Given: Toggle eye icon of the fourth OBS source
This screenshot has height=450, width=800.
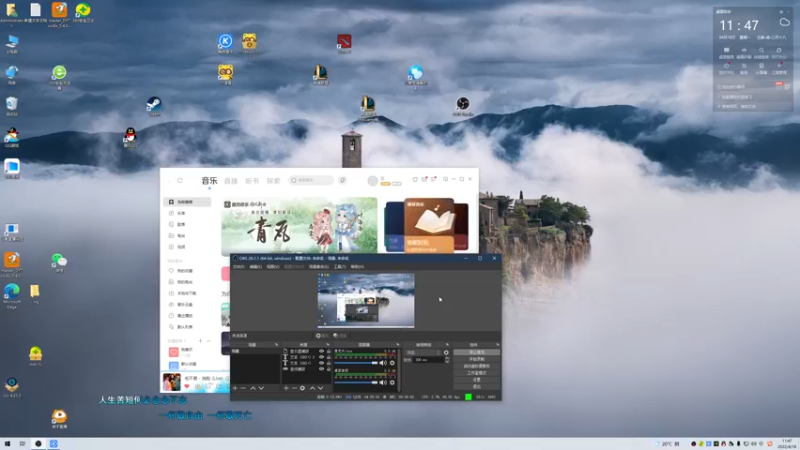Looking at the screenshot, I should [321, 369].
